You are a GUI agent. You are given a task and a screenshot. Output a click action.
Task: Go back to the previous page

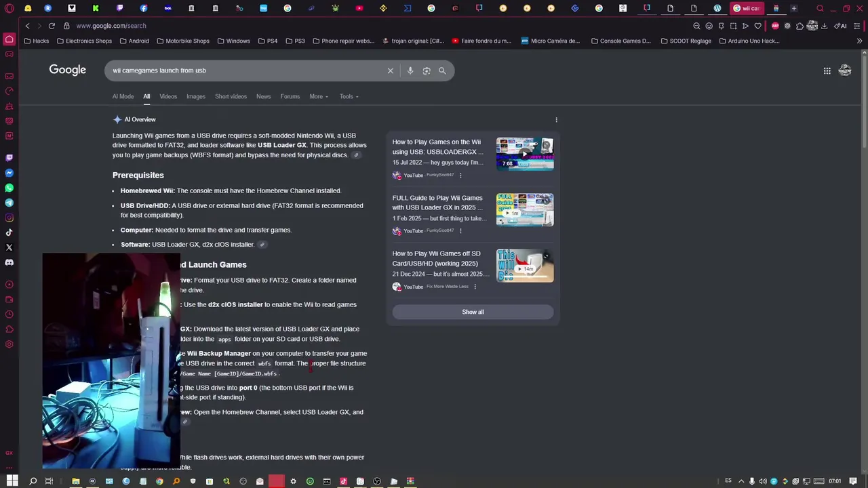coord(27,26)
